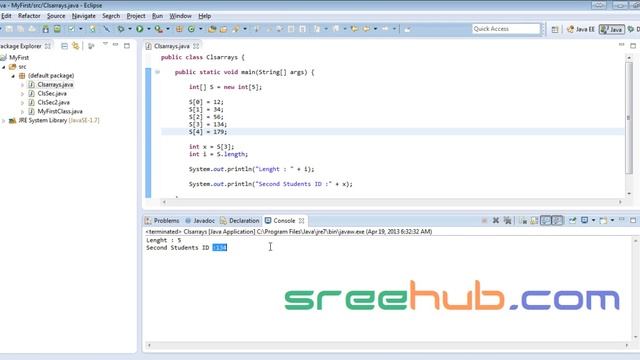Image resolution: width=640 pixels, height=360 pixels.
Task: Select the Java perspective button
Action: (611, 29)
